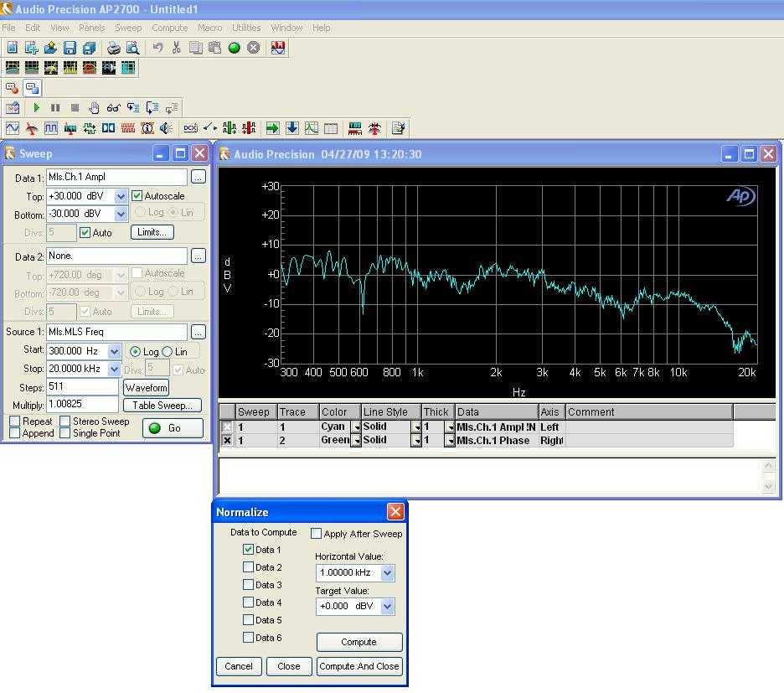Click the Pause macro icon
The width and height of the screenshot is (784, 693).
(x=55, y=107)
